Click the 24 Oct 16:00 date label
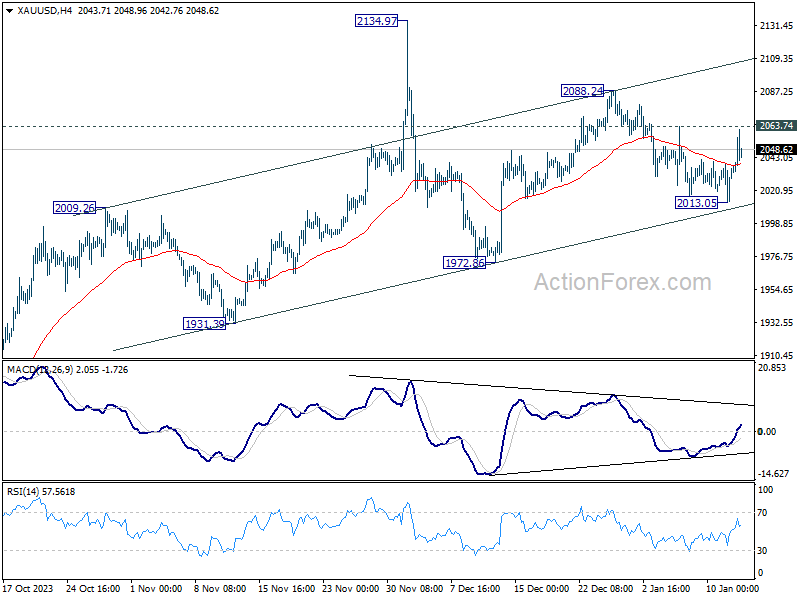 93,588
